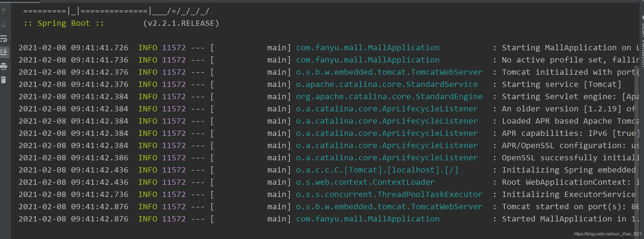The height and width of the screenshot is (239, 644).
Task: Click timestamp '2021-02-08 09:41:41.736'
Action: point(73,60)
